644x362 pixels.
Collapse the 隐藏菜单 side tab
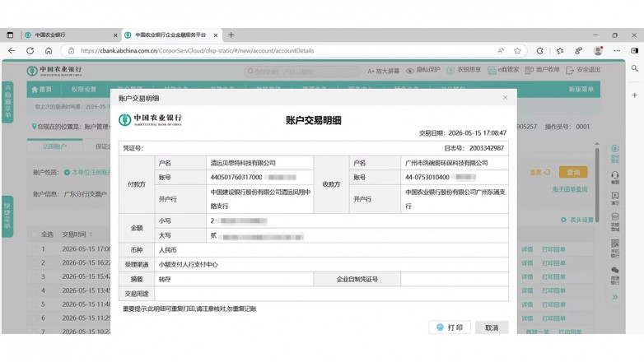[7, 102]
